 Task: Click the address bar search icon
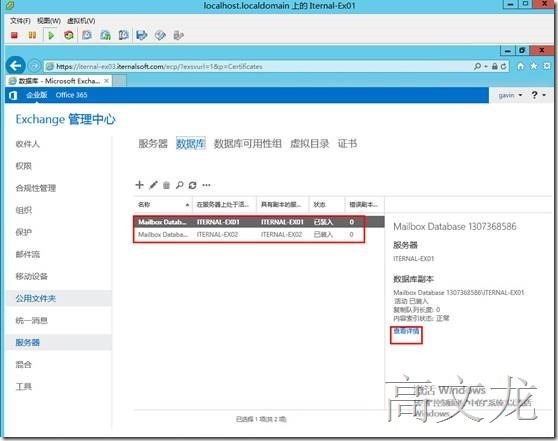point(477,66)
